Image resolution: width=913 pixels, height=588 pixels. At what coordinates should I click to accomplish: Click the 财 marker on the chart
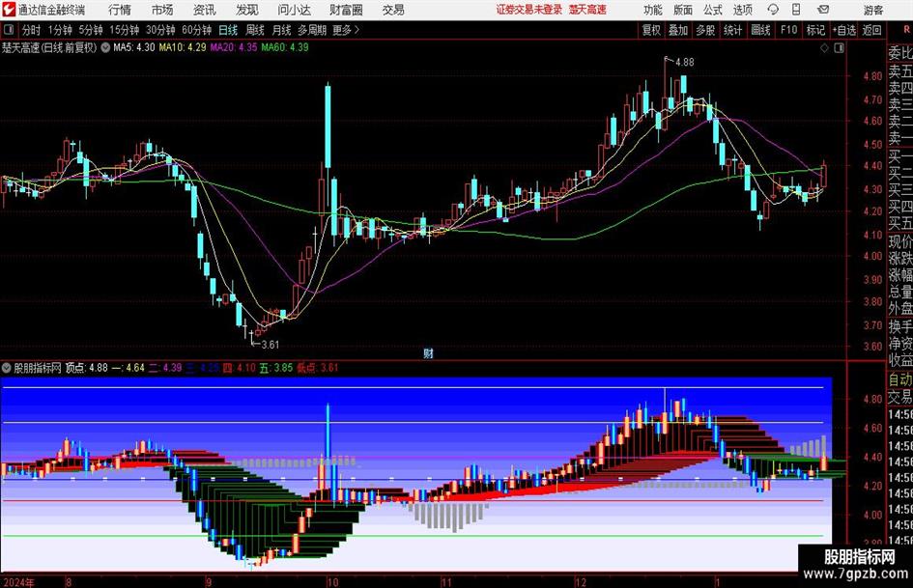[428, 353]
